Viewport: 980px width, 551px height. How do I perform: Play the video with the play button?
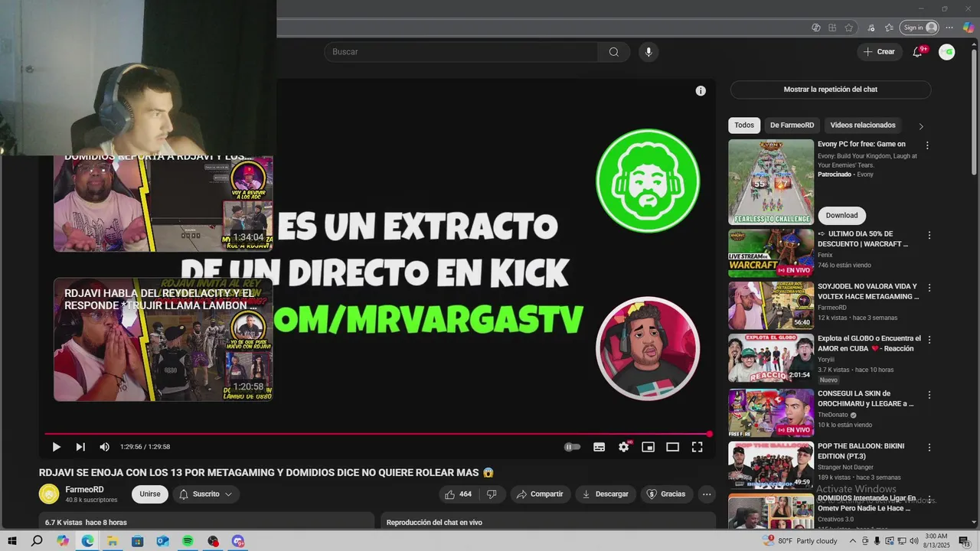[56, 447]
